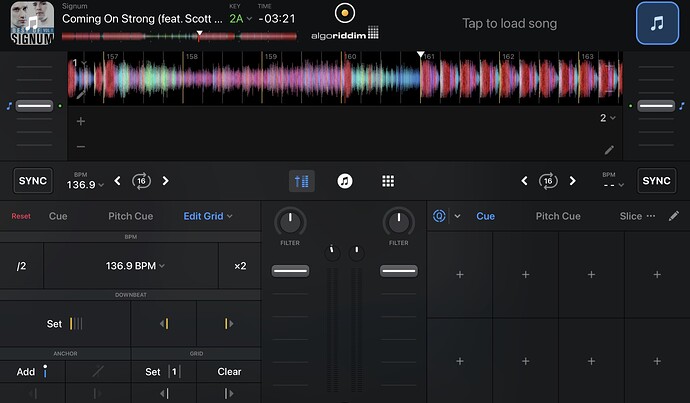Tap the remaining time -03:21 display

click(x=277, y=18)
